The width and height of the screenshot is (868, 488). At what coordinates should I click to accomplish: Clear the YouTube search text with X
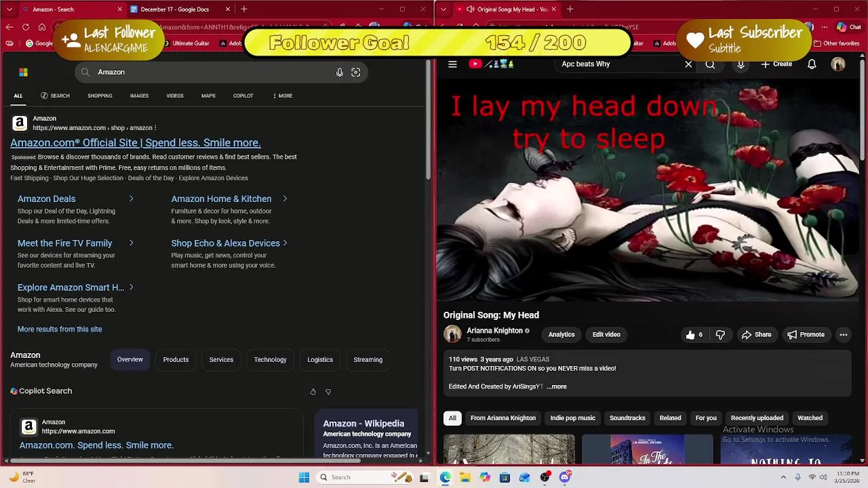688,64
